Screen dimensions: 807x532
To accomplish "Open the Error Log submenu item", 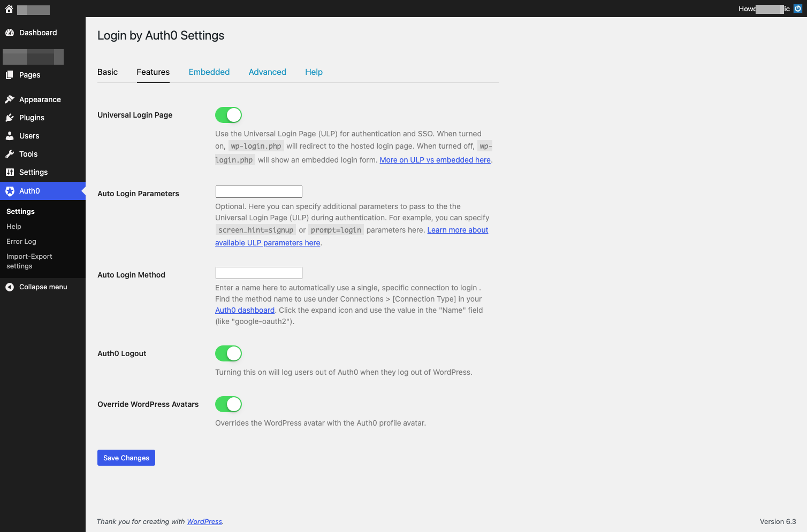I will tap(21, 242).
